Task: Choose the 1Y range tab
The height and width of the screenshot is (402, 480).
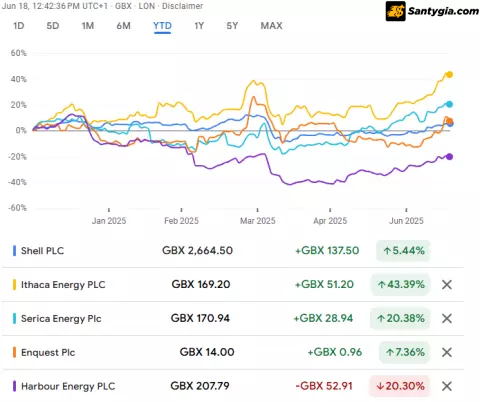Action: pyautogui.click(x=199, y=26)
